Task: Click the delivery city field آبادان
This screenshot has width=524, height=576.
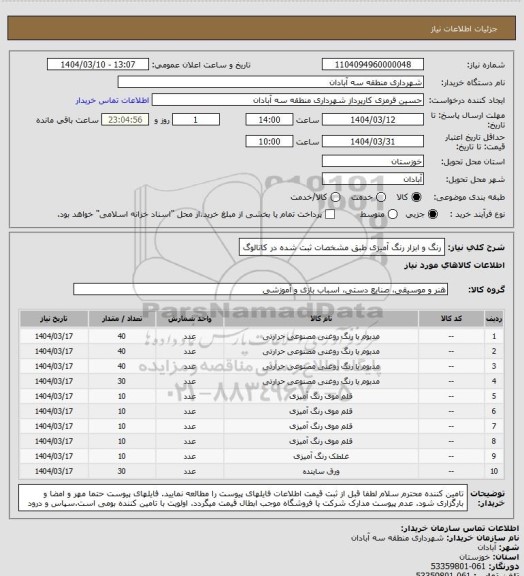Action: click(373, 179)
